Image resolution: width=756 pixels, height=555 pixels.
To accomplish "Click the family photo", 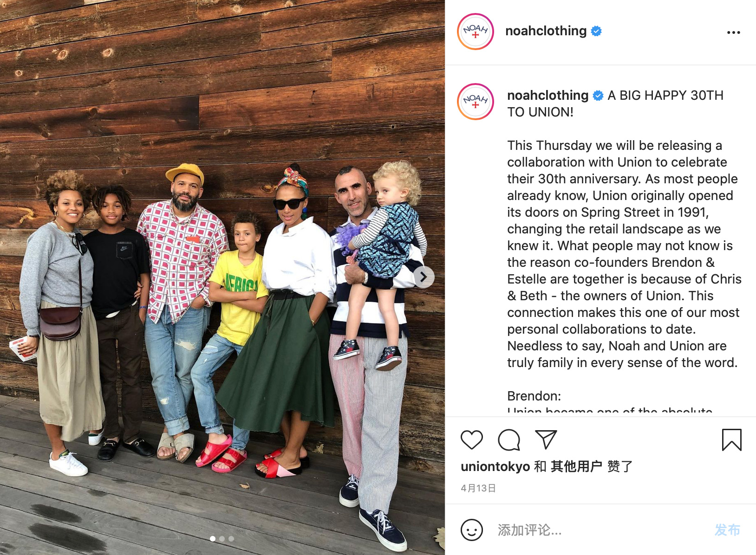I will click(222, 277).
